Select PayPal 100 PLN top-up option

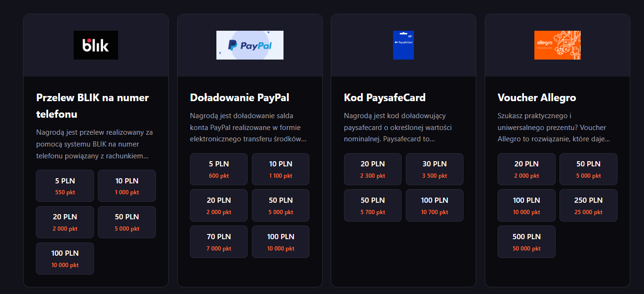(x=281, y=242)
